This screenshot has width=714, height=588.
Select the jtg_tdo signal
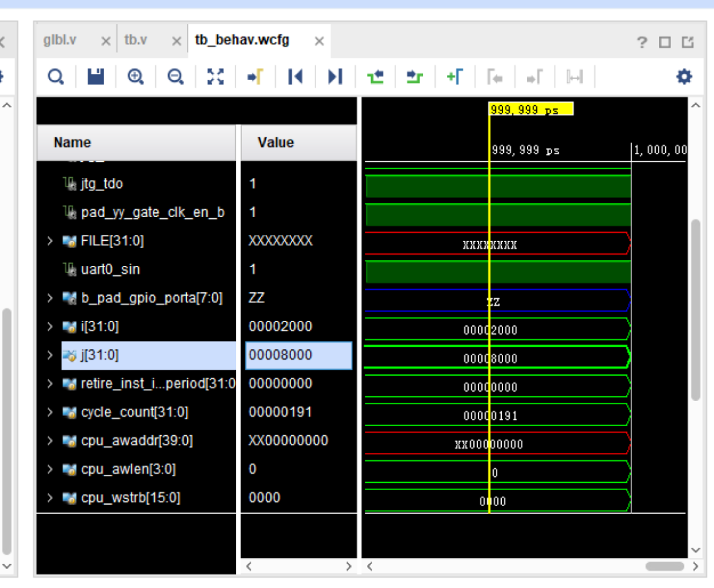[102, 184]
